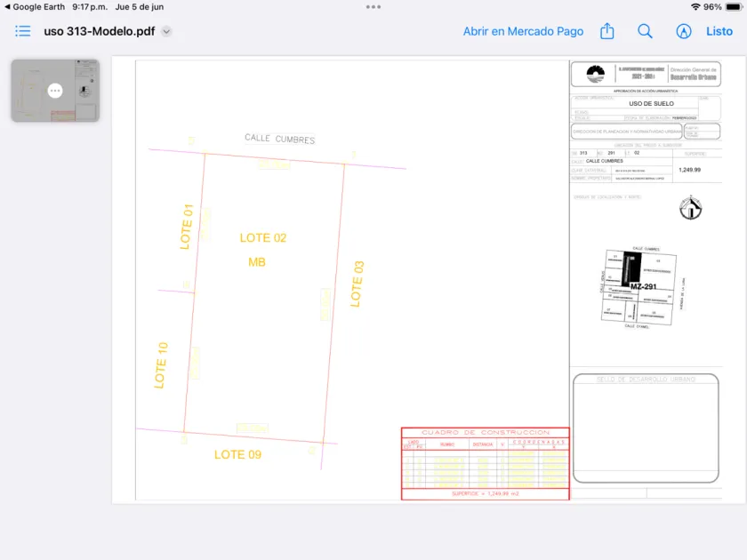This screenshot has width=747, height=560.
Task: Tap the CALLE CUMBRES street label
Action: [x=279, y=139]
